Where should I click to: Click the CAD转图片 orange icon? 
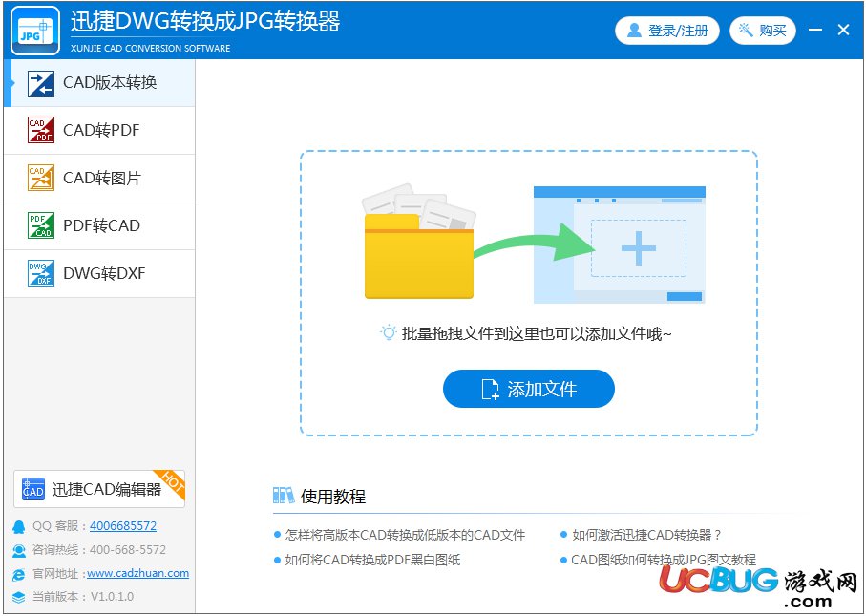(41, 178)
